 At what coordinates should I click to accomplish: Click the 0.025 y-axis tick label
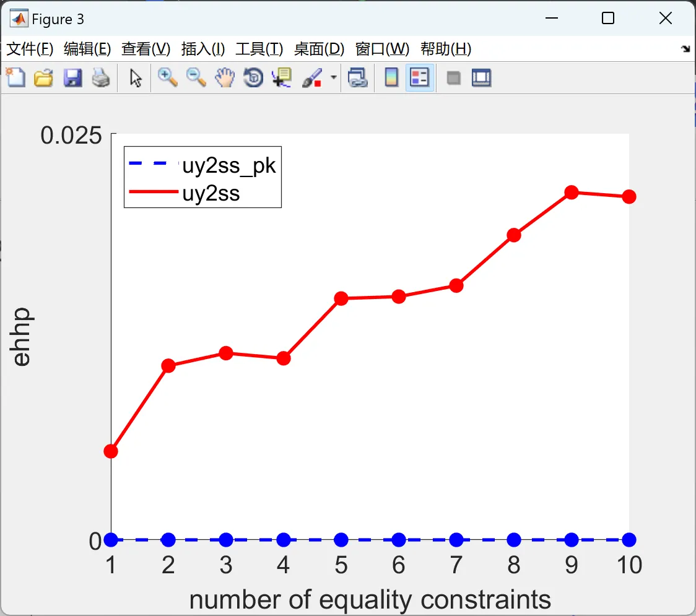click(71, 136)
